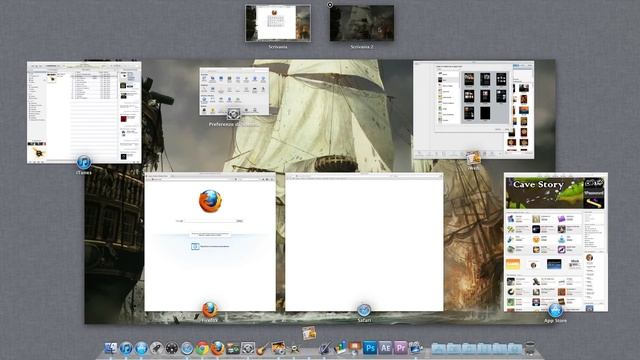
Task: Switch to the Scrivania desktop thumbnail
Action: click(278, 23)
